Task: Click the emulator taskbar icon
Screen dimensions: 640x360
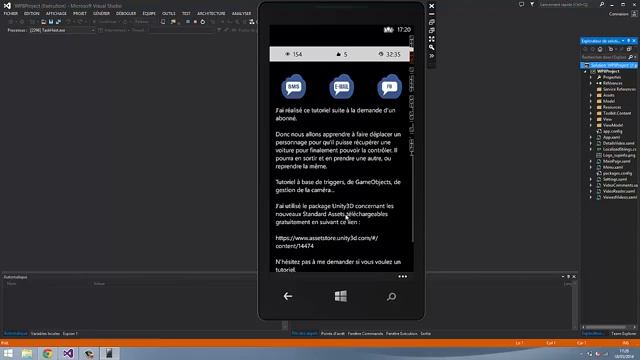Action: [x=109, y=353]
